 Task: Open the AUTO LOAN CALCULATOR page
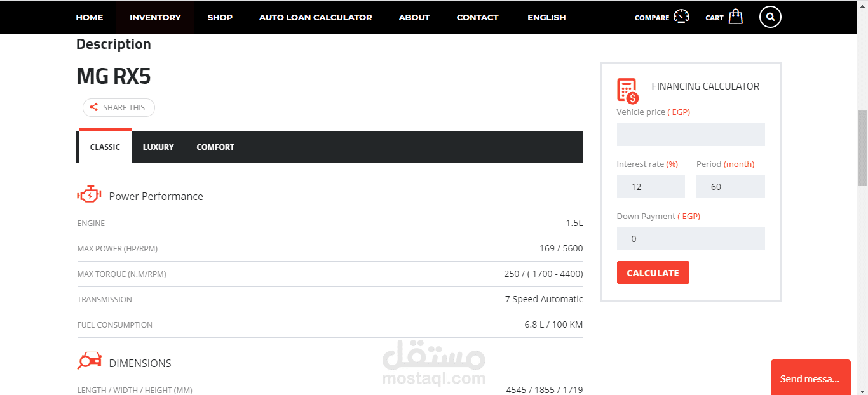pos(316,17)
